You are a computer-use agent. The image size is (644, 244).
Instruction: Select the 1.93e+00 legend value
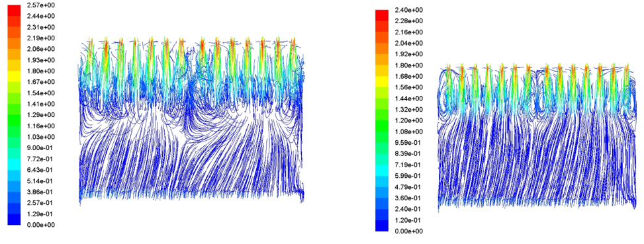(41, 60)
